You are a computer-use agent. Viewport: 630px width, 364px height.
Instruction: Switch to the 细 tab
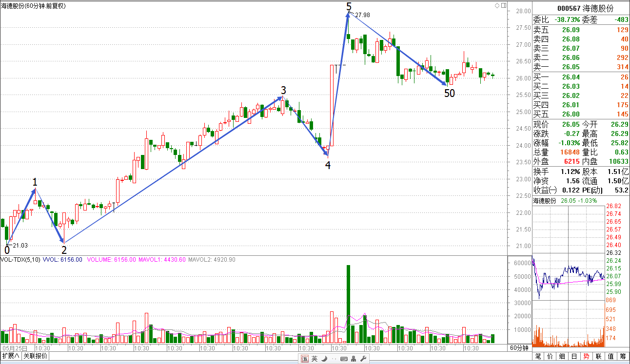tap(562, 356)
